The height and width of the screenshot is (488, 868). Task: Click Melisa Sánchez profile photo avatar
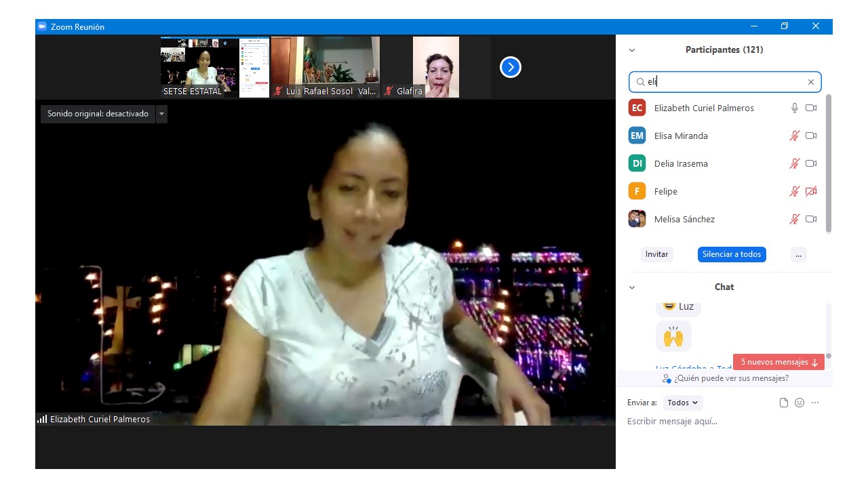637,219
